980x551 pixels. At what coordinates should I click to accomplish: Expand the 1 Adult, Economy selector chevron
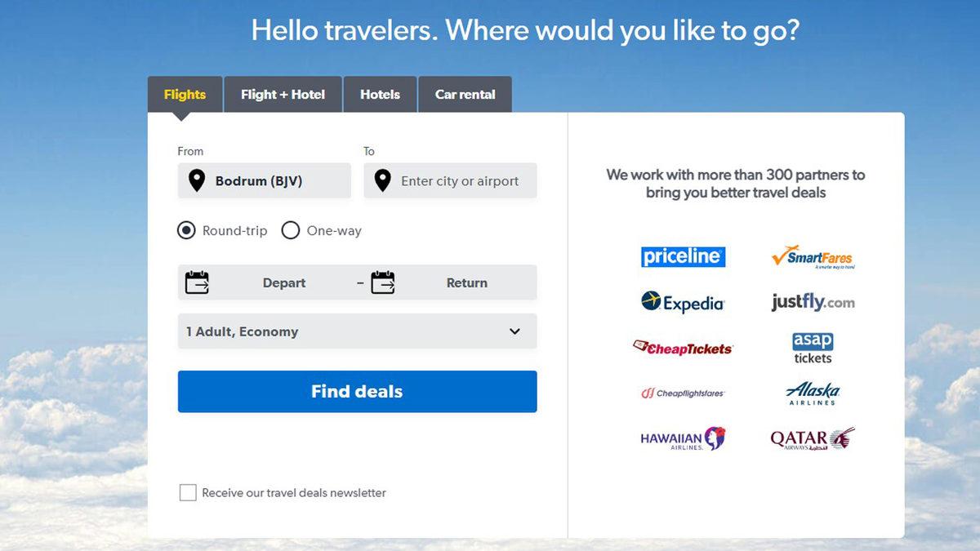514,331
